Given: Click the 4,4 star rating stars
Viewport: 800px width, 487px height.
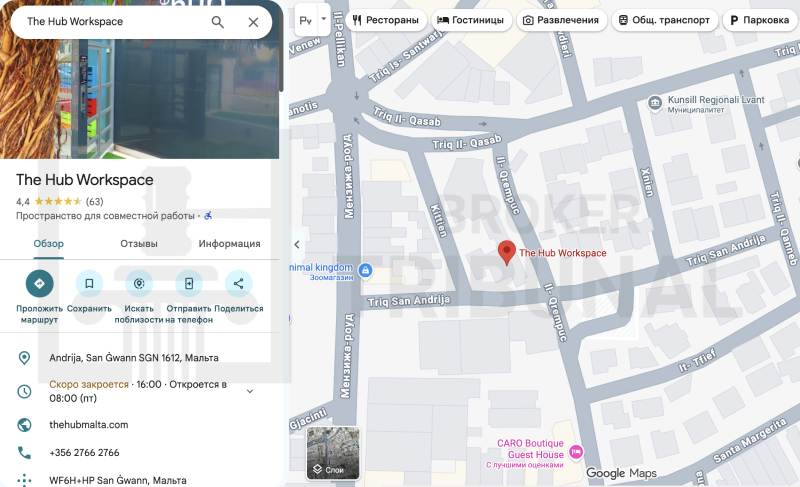Looking at the screenshot, I should [x=58, y=201].
